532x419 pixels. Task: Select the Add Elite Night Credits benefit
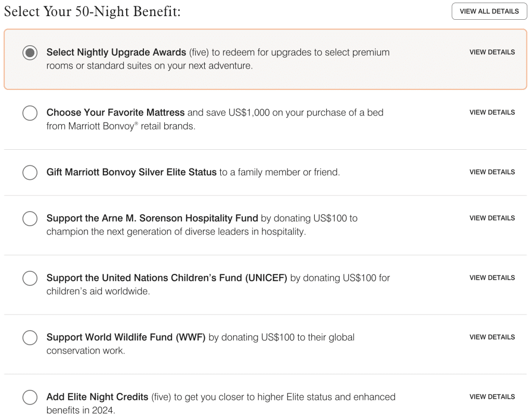pyautogui.click(x=30, y=397)
